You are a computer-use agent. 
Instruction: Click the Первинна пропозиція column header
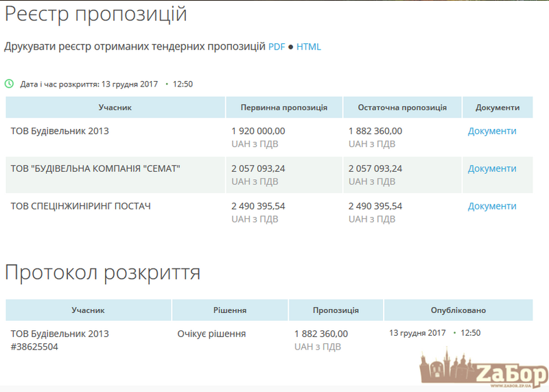click(283, 107)
